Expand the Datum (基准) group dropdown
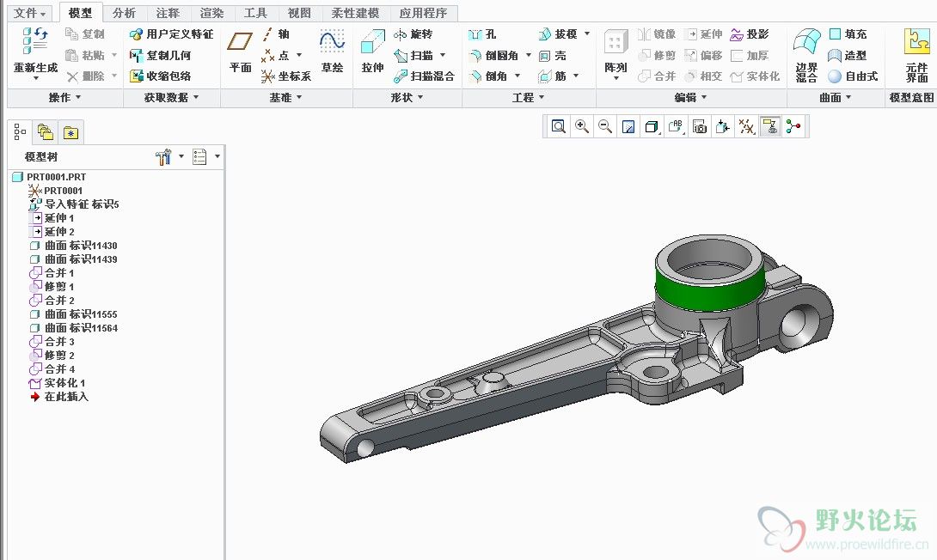The width and height of the screenshot is (937, 560). [285, 97]
